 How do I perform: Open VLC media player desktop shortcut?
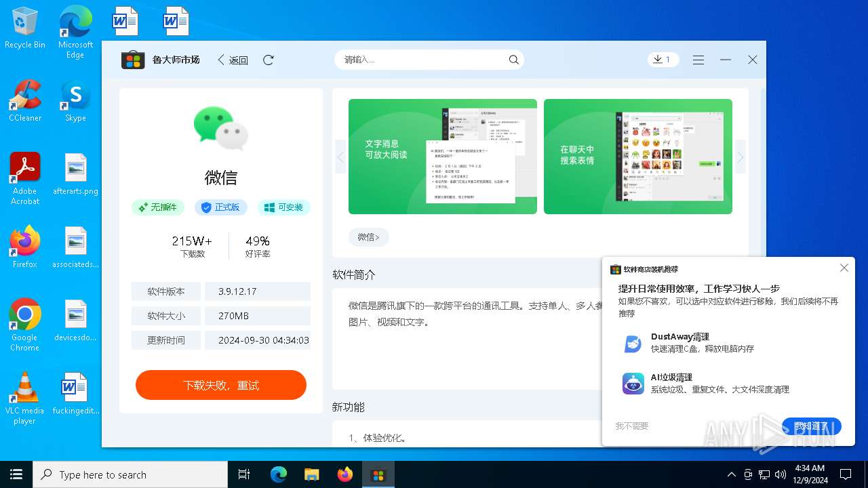(25, 399)
